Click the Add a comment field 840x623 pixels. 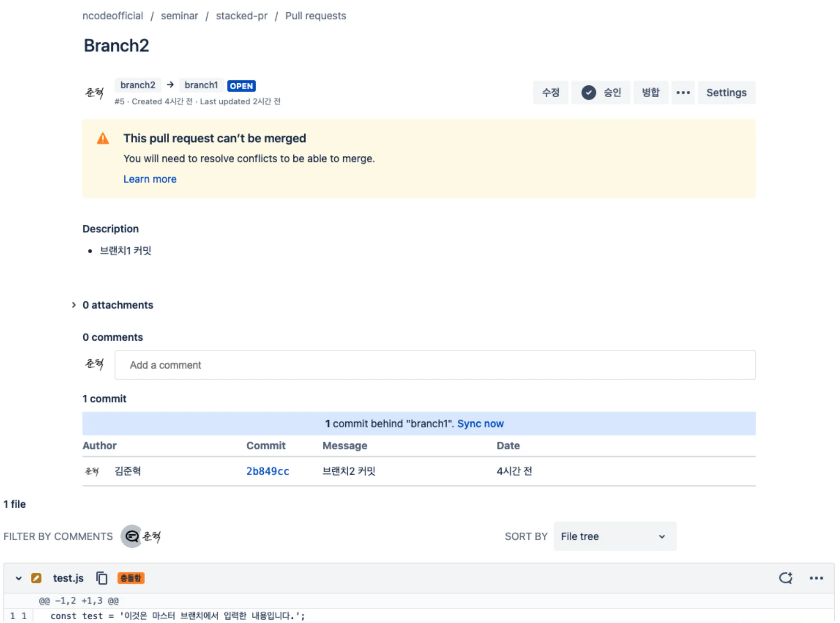click(x=435, y=365)
